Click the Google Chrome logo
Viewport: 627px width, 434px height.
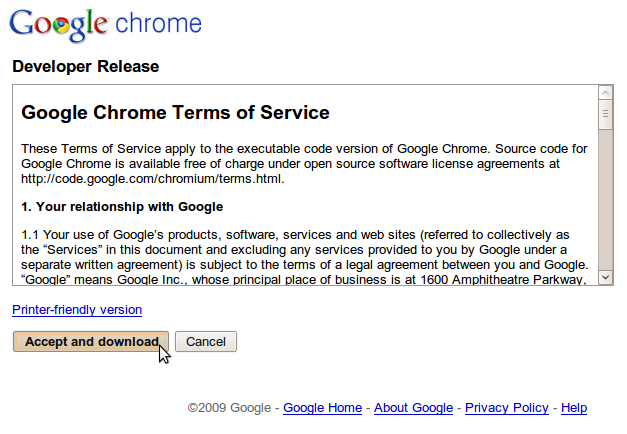[106, 25]
